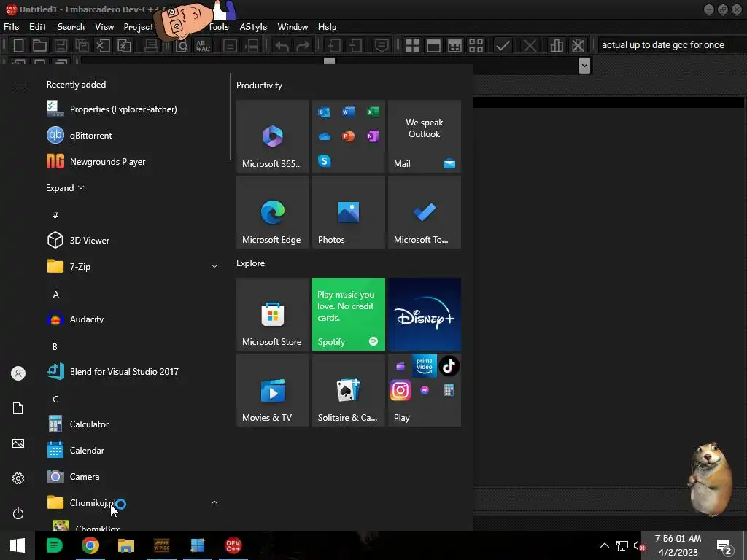
Task: Click the Save floppy disk toolbar icon
Action: (61, 46)
